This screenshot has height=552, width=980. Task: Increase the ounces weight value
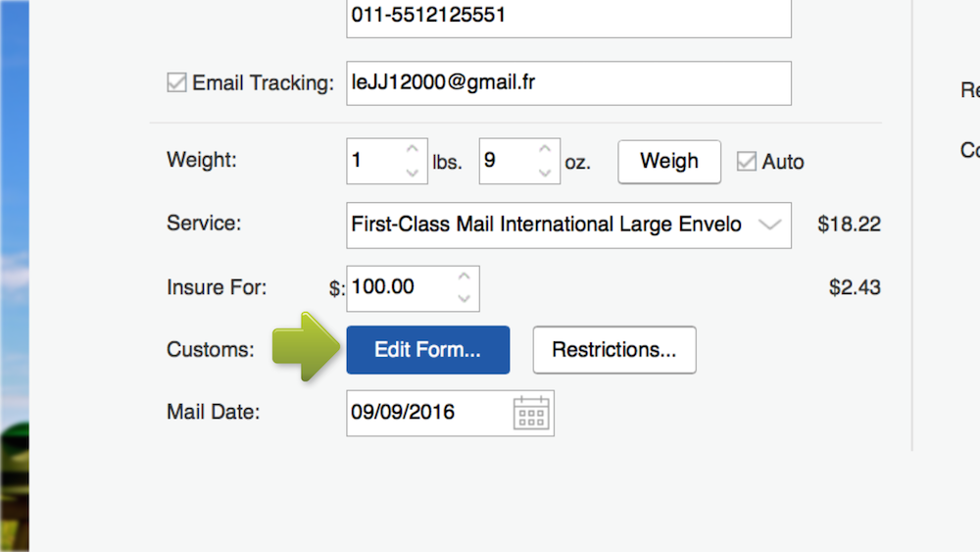tap(545, 149)
